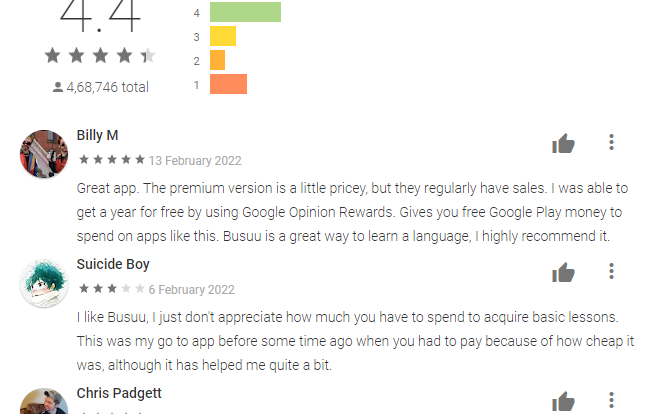Click the reviewer name Chris Padgett

click(x=119, y=393)
